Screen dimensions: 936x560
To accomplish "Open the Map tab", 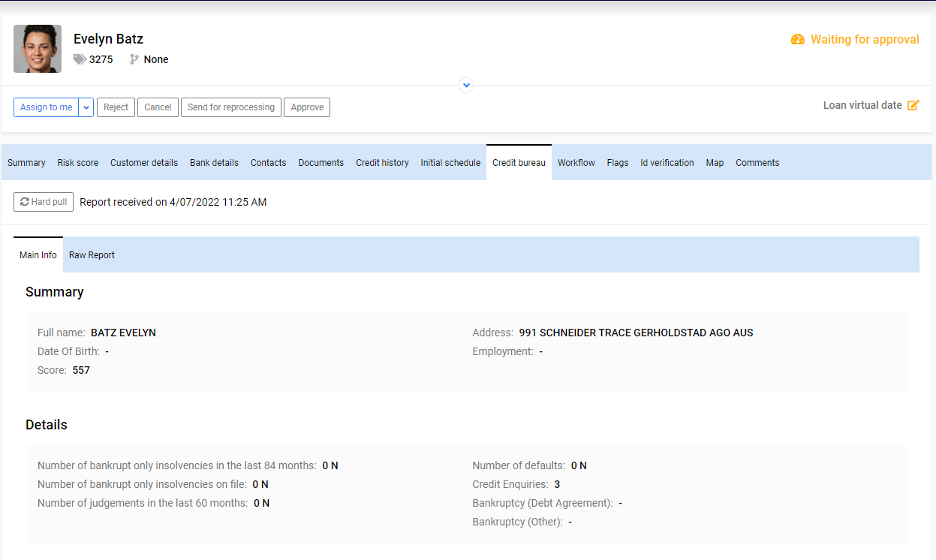I will (x=715, y=163).
